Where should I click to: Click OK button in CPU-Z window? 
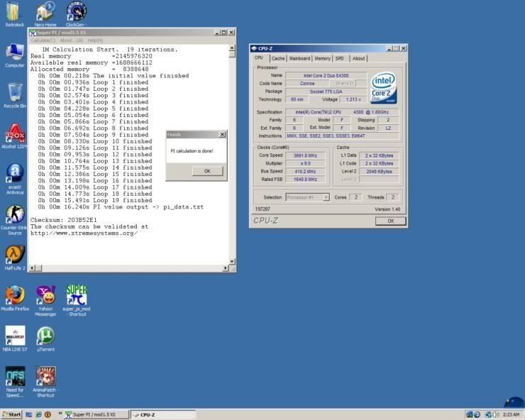(x=390, y=221)
